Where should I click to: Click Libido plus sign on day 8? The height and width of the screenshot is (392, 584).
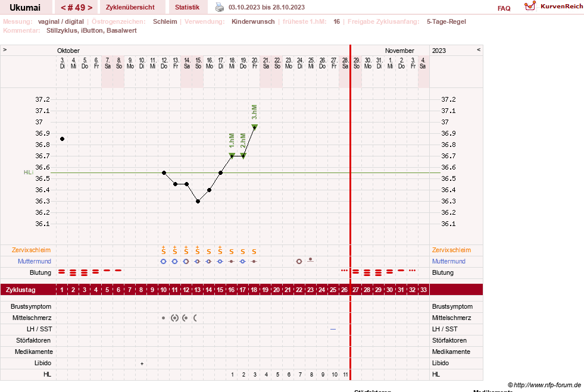click(x=142, y=363)
